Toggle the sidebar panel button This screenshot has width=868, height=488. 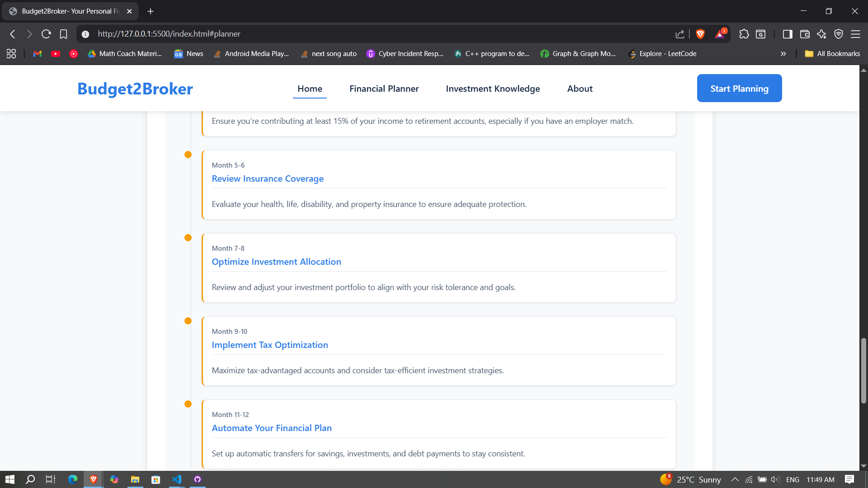coord(788,34)
